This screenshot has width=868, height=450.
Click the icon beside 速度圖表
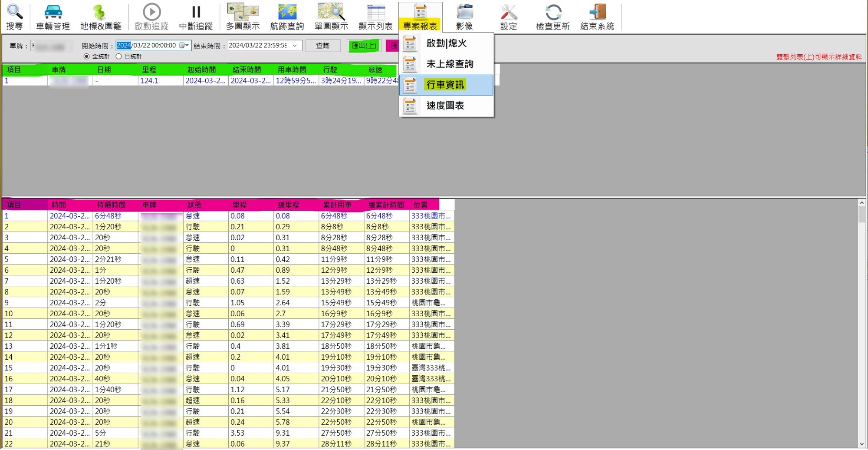coord(410,106)
